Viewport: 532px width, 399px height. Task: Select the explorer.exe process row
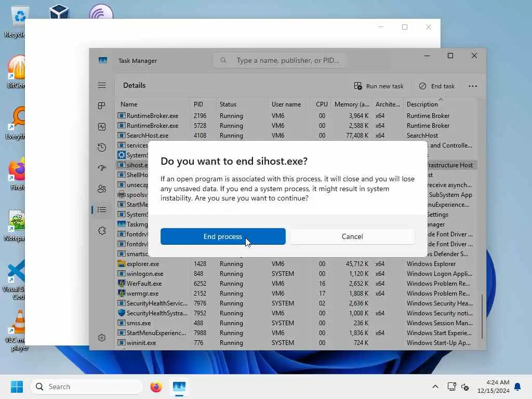[x=297, y=264]
